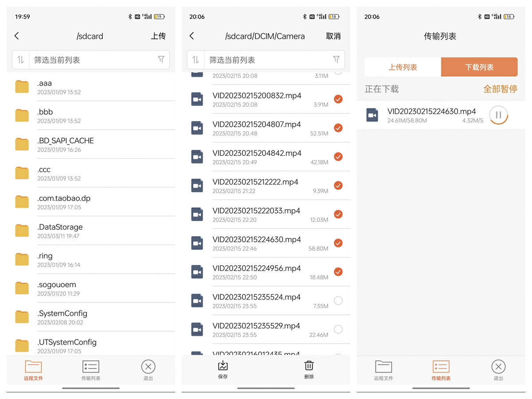Uncheck VID20230215204807.mp4
Viewport: 532px width, 399px height.
338,128
